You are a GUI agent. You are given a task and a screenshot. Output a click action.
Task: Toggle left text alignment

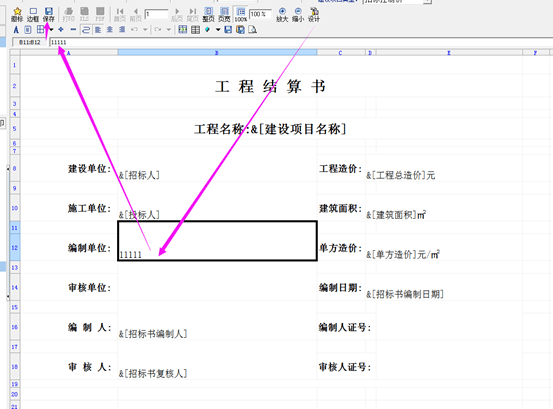click(x=98, y=30)
